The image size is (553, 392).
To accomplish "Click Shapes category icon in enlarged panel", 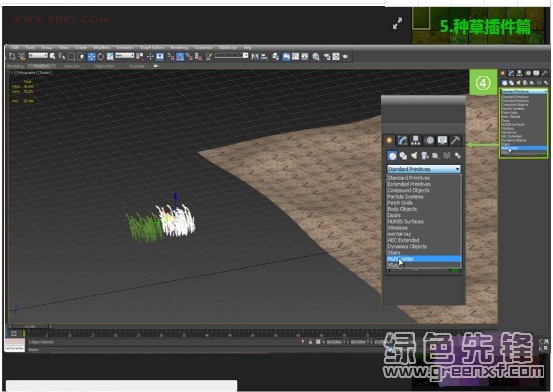I will click(x=403, y=156).
